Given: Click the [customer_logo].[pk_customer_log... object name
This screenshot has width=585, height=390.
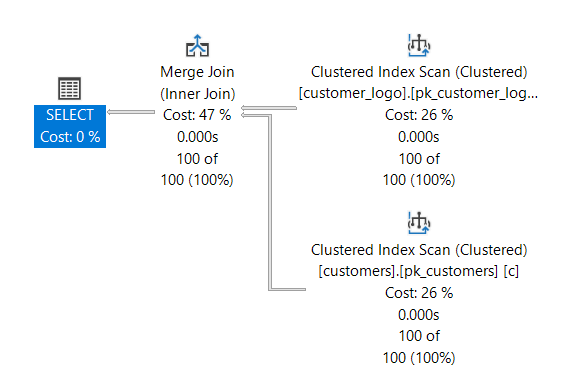Looking at the screenshot, I should (419, 93).
